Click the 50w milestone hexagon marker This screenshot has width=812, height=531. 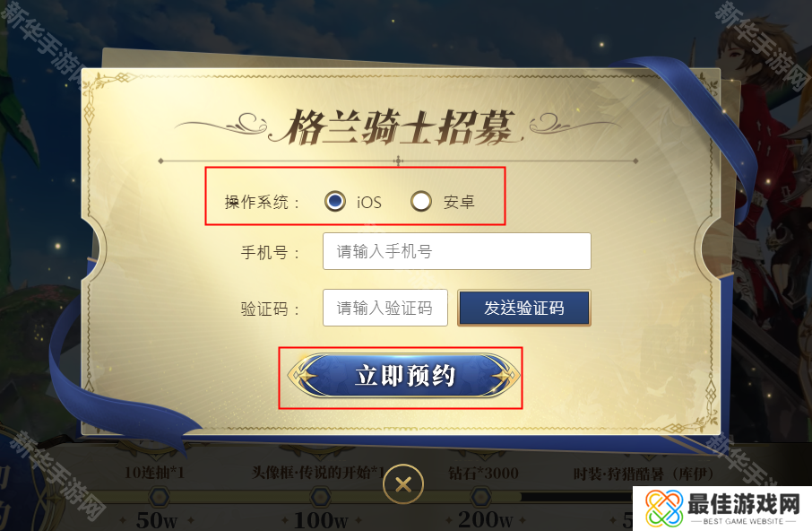click(158, 497)
